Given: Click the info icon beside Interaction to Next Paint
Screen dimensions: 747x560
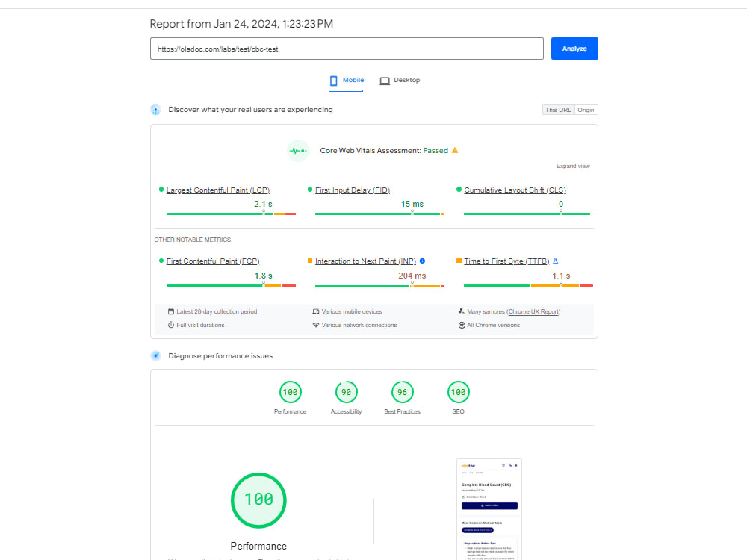Looking at the screenshot, I should click(x=422, y=261).
